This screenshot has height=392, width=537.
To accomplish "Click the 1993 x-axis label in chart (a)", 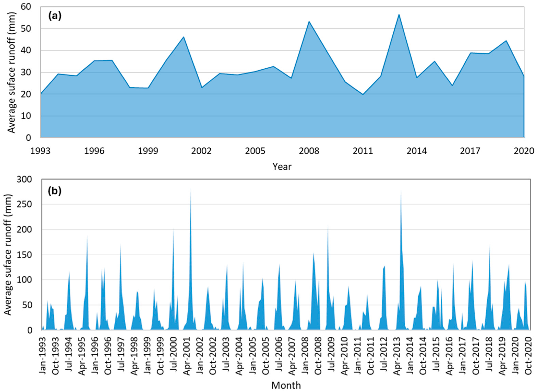I will click(41, 151).
